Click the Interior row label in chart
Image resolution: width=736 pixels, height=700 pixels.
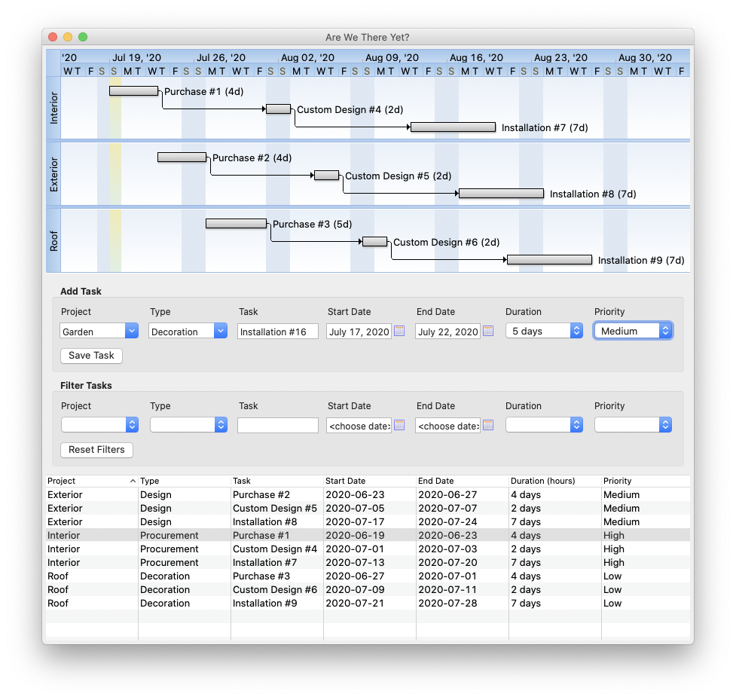click(x=53, y=108)
